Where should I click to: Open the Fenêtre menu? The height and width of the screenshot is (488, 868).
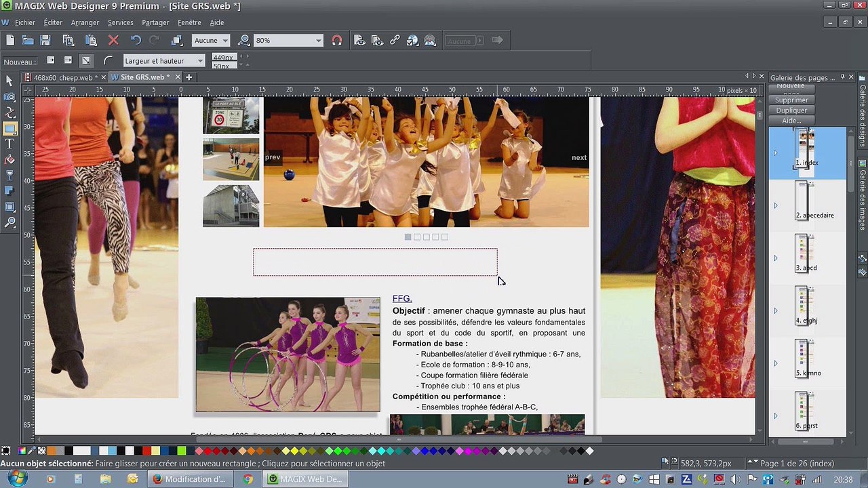click(190, 22)
